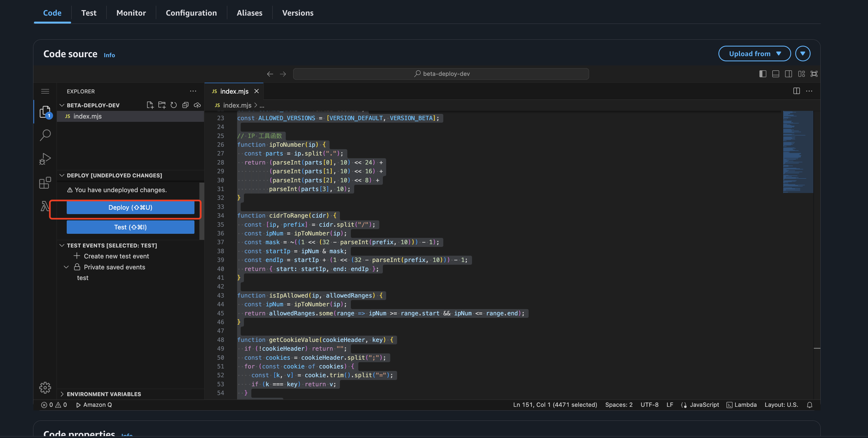Open the Search view in activity bar

coord(45,135)
